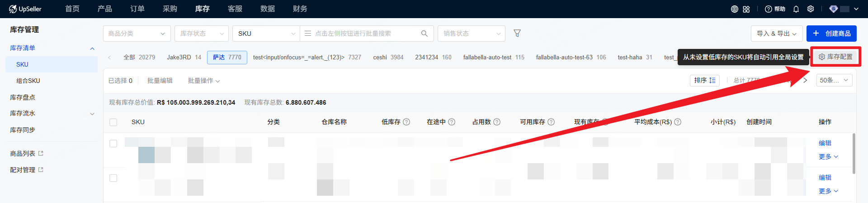Check the first product row checkbox

point(113,144)
